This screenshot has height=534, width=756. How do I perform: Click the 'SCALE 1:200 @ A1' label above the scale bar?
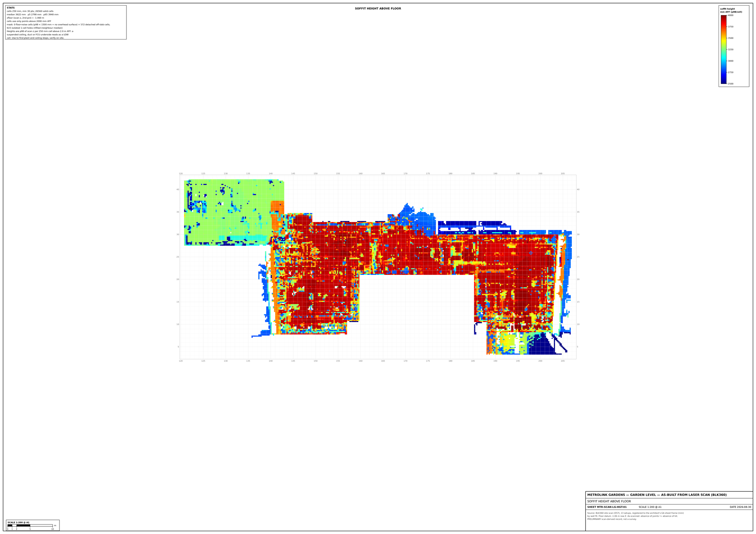tap(19, 523)
